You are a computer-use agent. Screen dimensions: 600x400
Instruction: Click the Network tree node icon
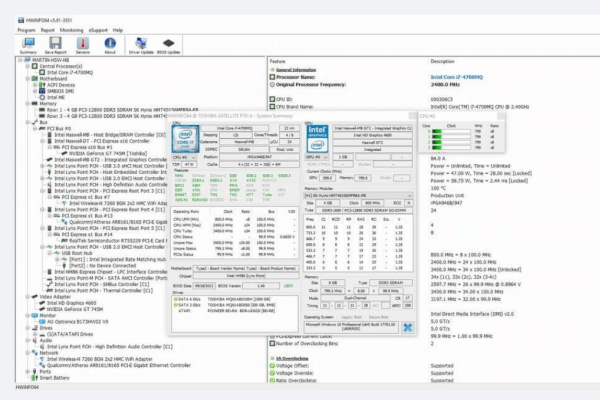pyautogui.click(x=35, y=353)
